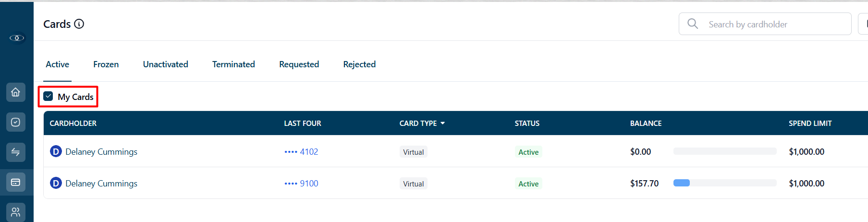Switch to the Unactivated tab
The height and width of the screenshot is (222, 868).
(x=166, y=64)
